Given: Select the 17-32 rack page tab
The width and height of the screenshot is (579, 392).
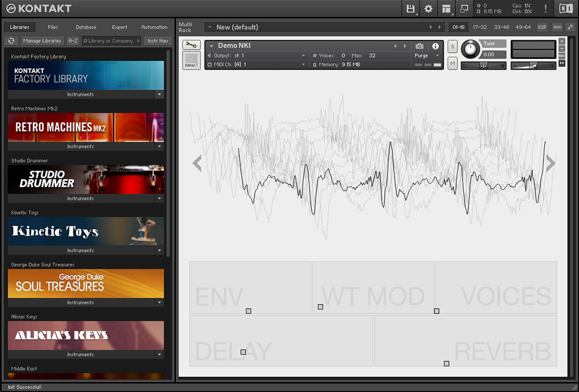Looking at the screenshot, I should [x=480, y=27].
